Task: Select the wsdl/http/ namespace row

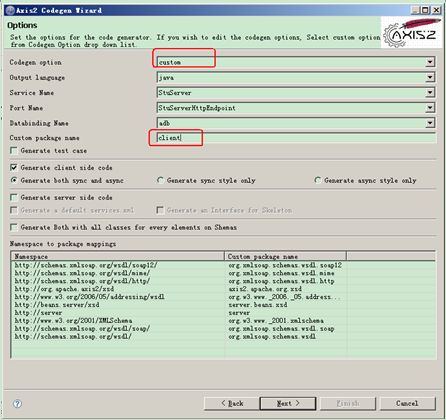Action: tap(223, 281)
